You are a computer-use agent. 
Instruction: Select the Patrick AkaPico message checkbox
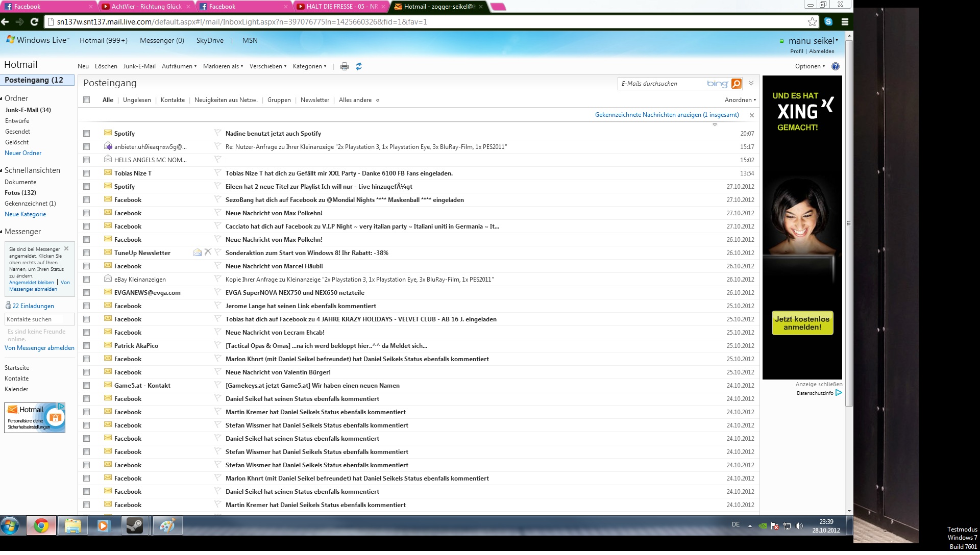(87, 346)
